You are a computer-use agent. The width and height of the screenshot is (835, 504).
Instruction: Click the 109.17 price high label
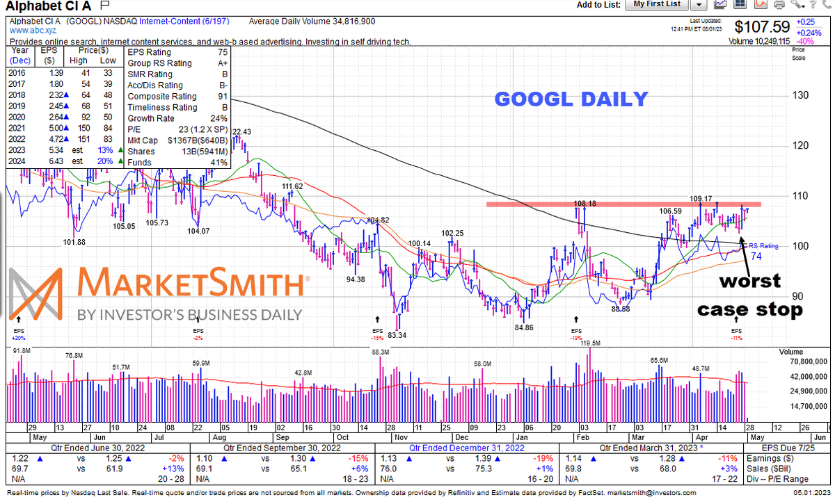[x=701, y=198]
